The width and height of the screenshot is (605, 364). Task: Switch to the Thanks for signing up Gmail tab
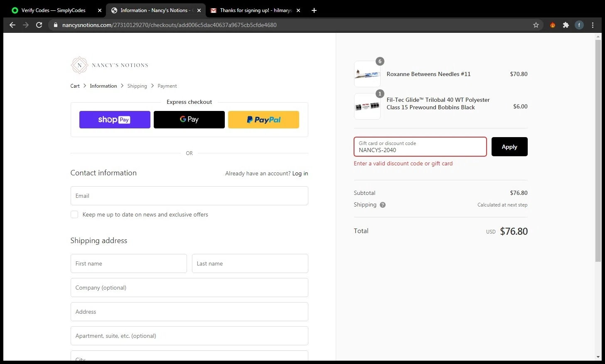click(x=256, y=10)
